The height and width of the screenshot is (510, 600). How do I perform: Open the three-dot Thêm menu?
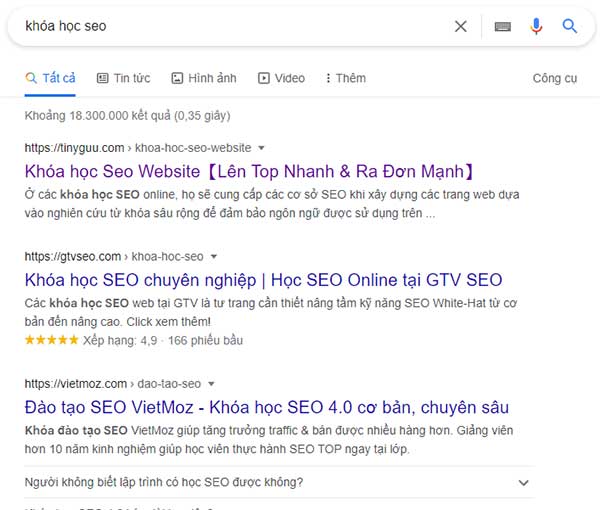point(346,78)
